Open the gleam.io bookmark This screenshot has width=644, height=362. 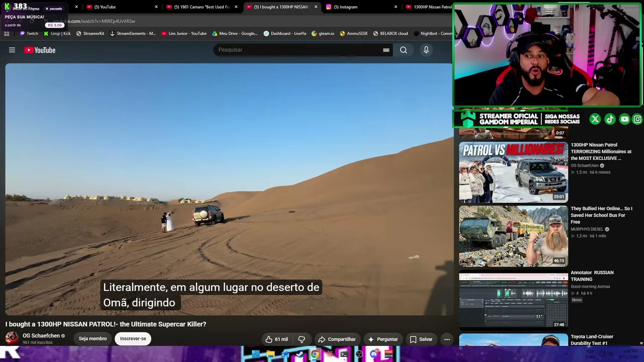coord(323,34)
